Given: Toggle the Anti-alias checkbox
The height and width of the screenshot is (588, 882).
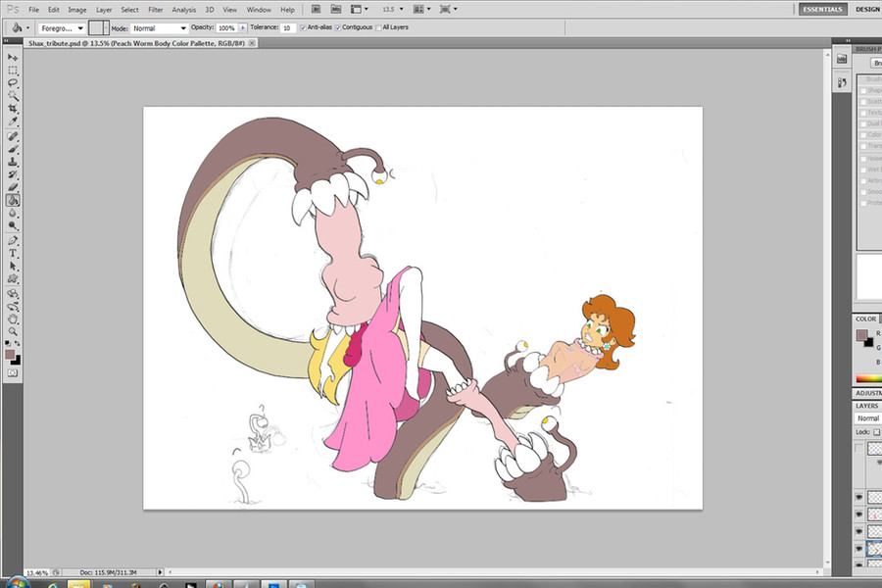Looking at the screenshot, I should coord(303,27).
